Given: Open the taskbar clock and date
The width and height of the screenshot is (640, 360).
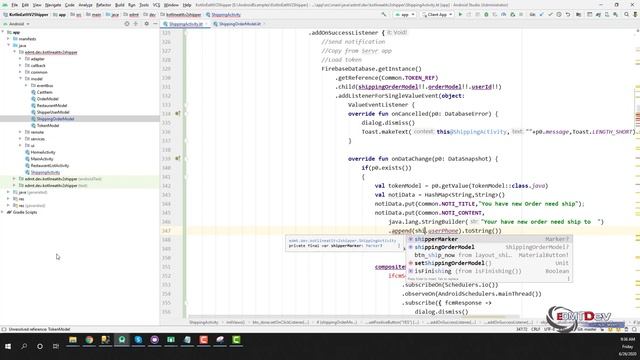Looking at the screenshot, I should tap(627, 346).
